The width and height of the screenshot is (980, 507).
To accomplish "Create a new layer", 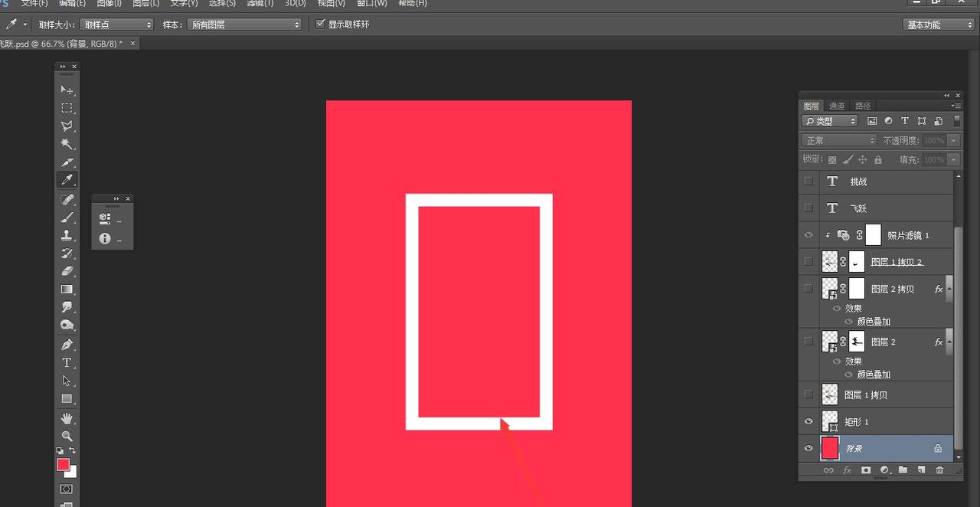I will (x=921, y=470).
